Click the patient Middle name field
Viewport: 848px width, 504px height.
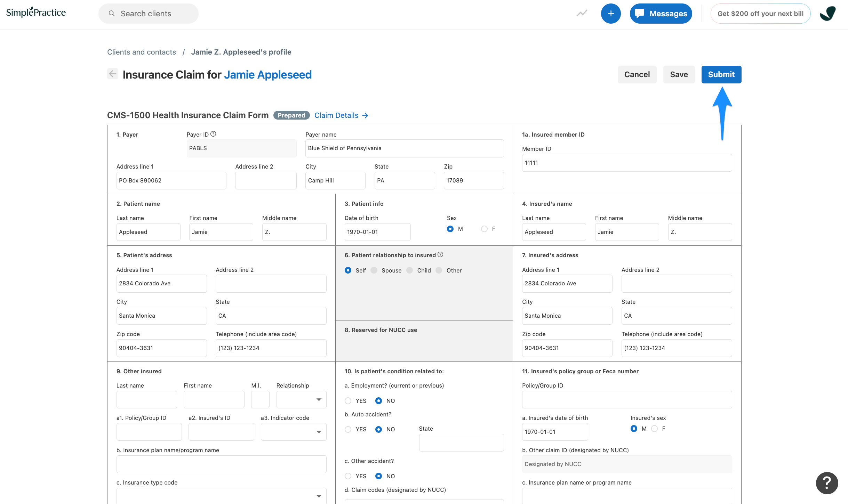point(294,232)
